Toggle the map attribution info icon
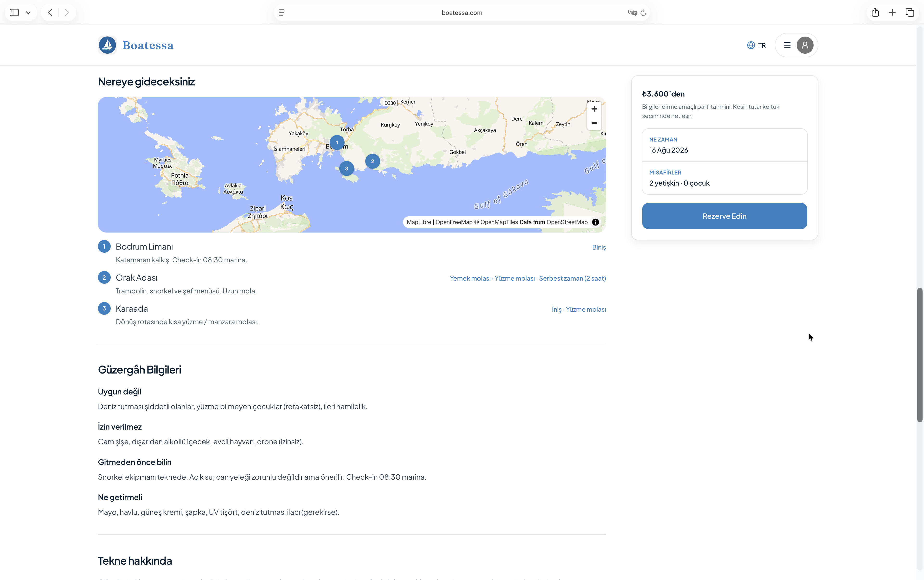924x580 pixels. 595,222
